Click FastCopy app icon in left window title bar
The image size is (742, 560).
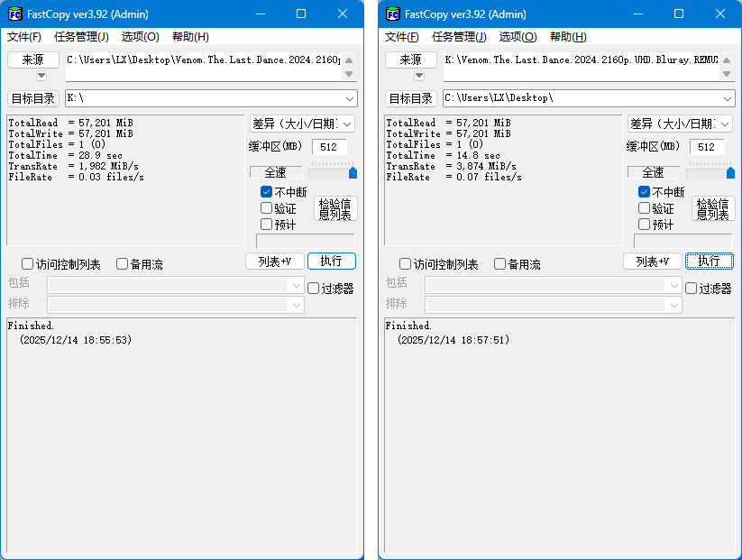coord(14,14)
